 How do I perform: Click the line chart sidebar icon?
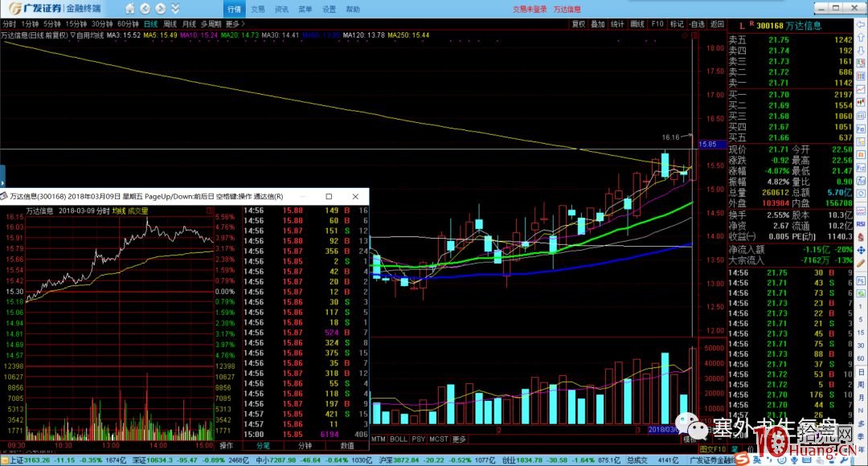(862, 89)
